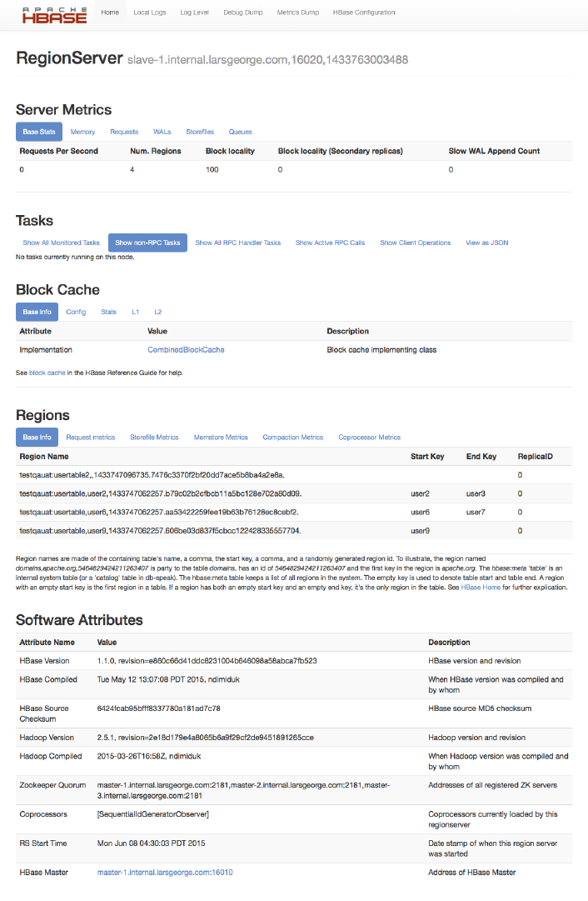The width and height of the screenshot is (588, 901).
Task: Click Block locality value 100
Action: coord(212,169)
